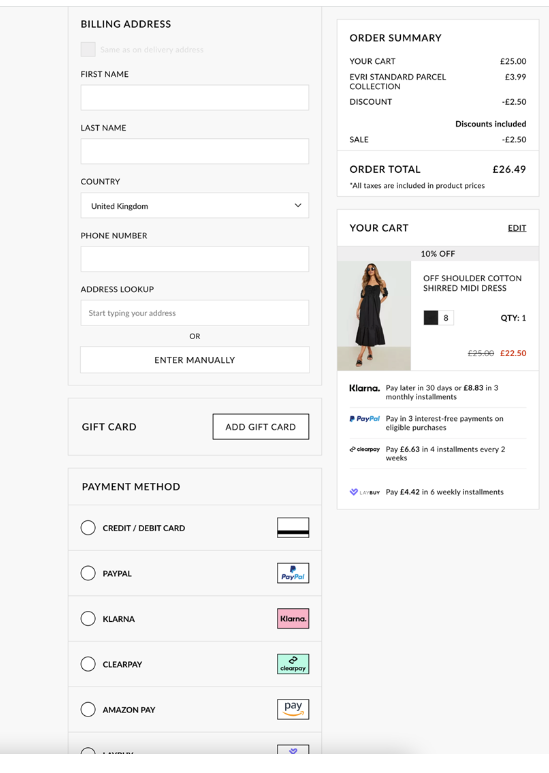Click the green Clearpay logo badge

(x=293, y=664)
